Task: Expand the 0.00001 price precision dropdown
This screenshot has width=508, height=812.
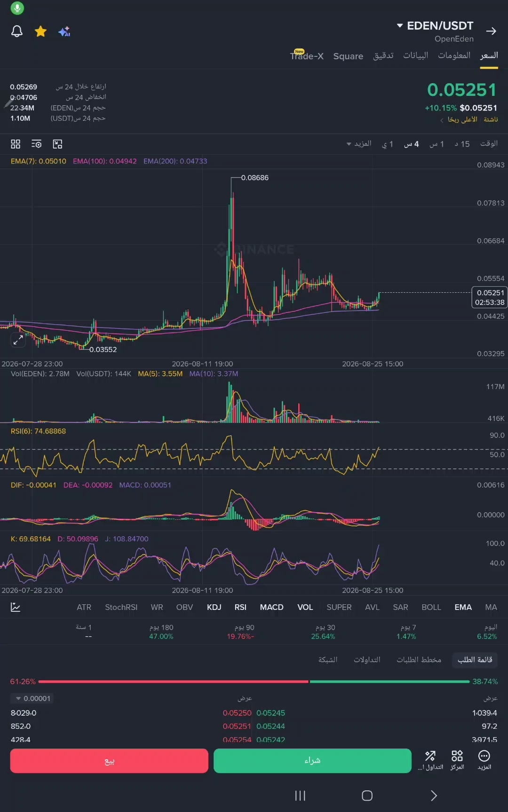Action: coord(32,698)
